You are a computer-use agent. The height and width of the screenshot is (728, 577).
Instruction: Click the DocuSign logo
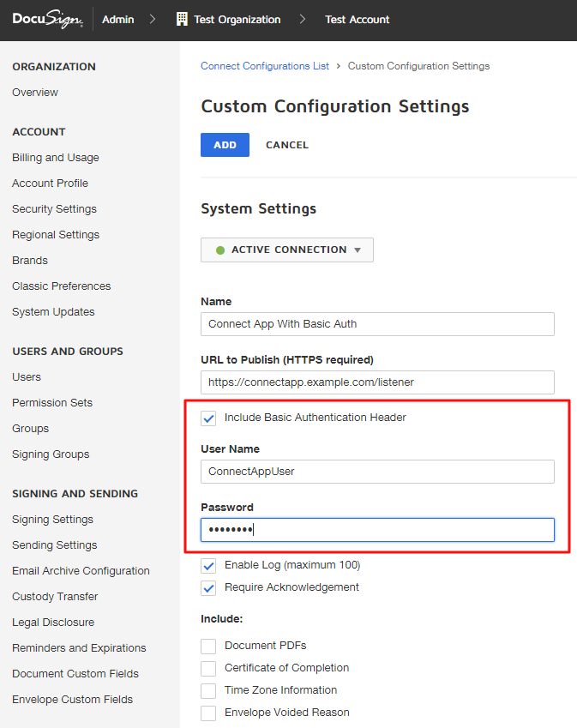(x=49, y=18)
